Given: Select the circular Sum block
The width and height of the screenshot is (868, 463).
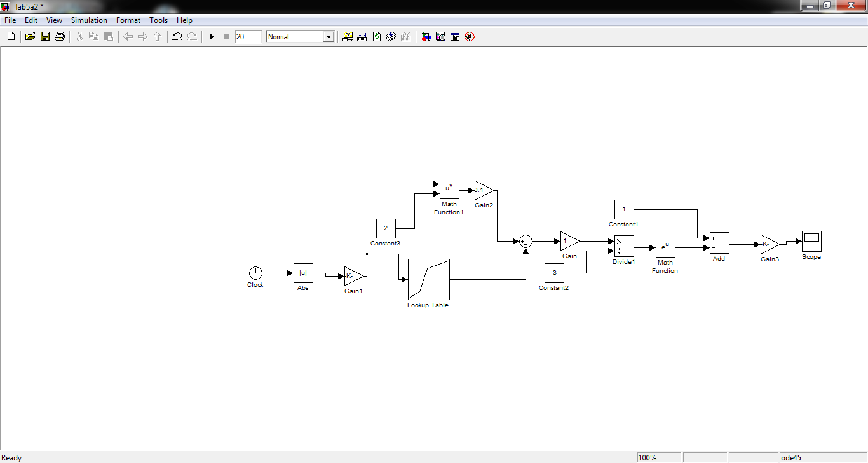Looking at the screenshot, I should 526,241.
